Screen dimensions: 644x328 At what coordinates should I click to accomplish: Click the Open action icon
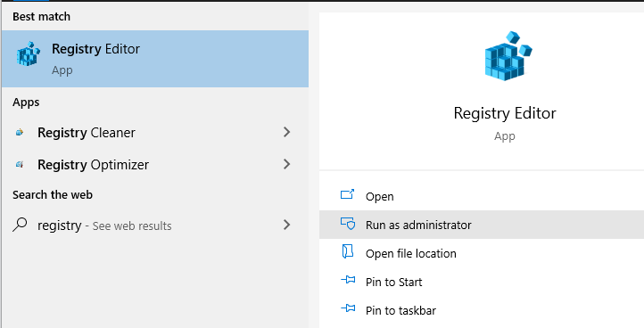[348, 194]
